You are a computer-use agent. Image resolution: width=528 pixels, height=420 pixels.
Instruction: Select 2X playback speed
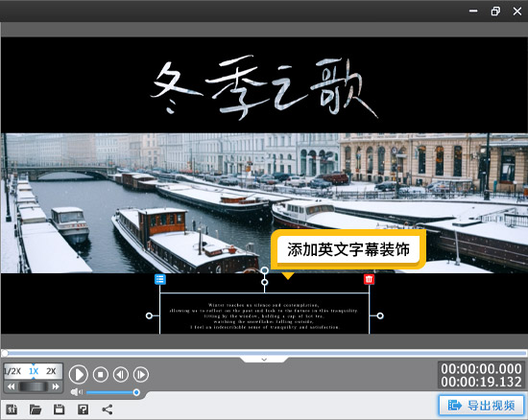coord(51,371)
